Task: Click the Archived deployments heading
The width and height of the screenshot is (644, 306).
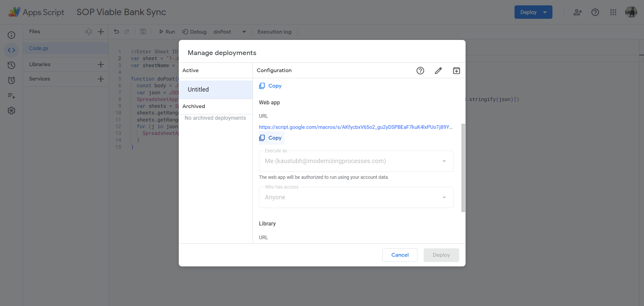Action: pyautogui.click(x=194, y=106)
